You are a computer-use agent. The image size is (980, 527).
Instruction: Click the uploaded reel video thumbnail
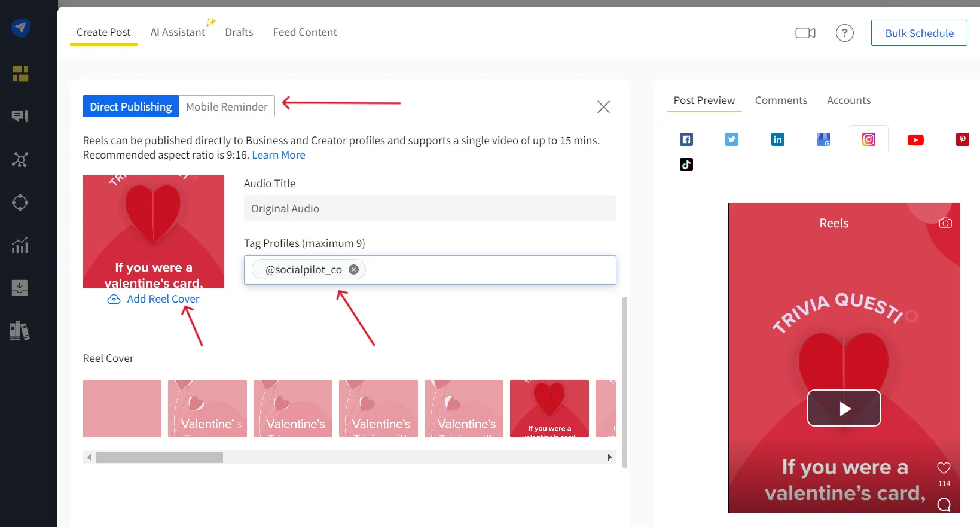pyautogui.click(x=153, y=231)
